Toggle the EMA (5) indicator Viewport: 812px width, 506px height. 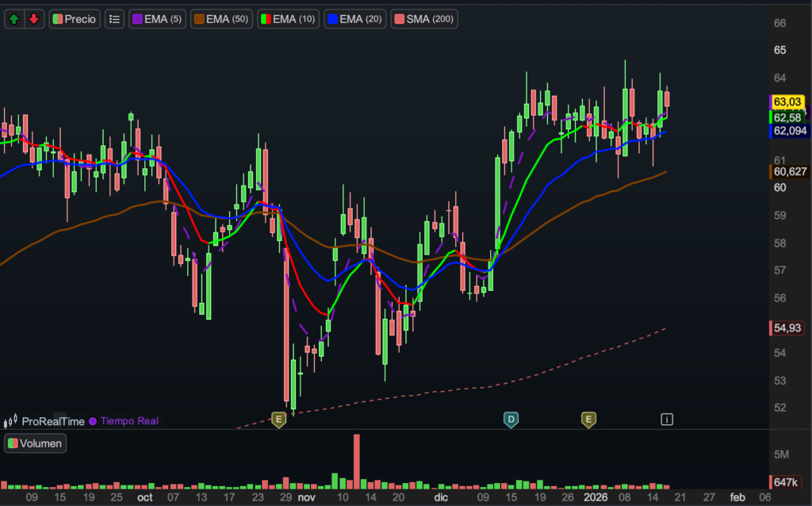[x=159, y=19]
